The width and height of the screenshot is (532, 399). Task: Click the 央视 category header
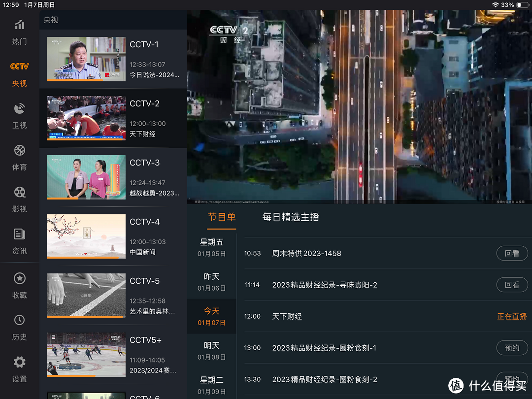click(x=51, y=20)
